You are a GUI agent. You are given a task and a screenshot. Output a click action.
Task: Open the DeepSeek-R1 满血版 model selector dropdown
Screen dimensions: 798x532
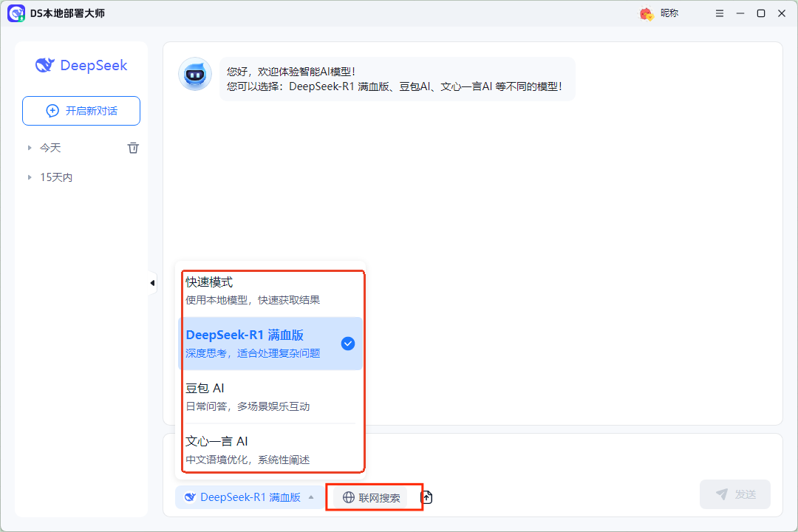[x=249, y=497]
